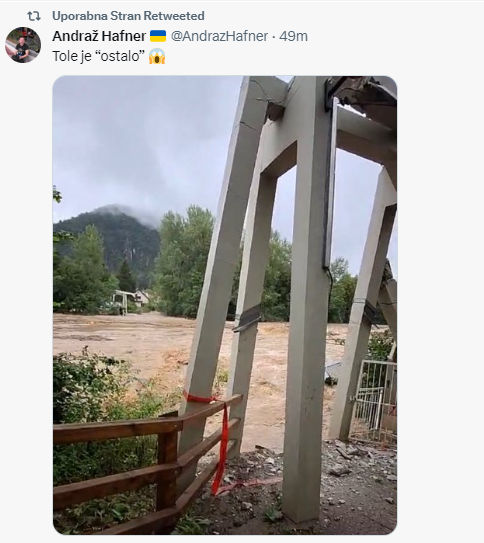
Task: Click the cracked concrete pillar top in photo
Action: pyautogui.click(x=272, y=100)
